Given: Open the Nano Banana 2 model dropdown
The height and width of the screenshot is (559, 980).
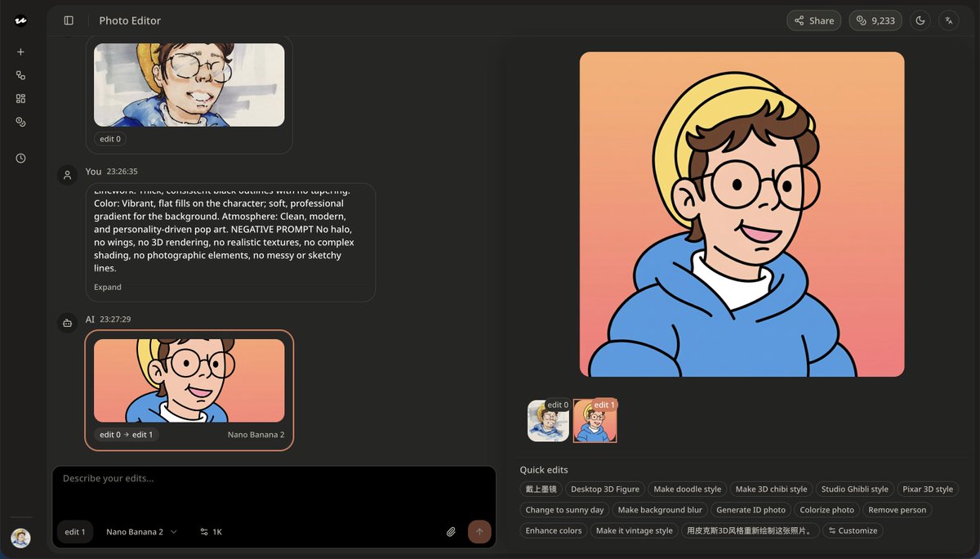Looking at the screenshot, I should (141, 532).
